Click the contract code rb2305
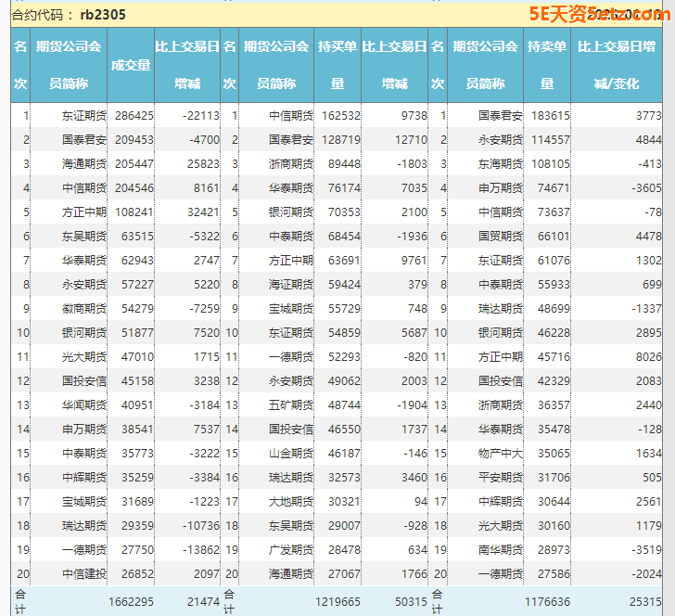 click(103, 15)
